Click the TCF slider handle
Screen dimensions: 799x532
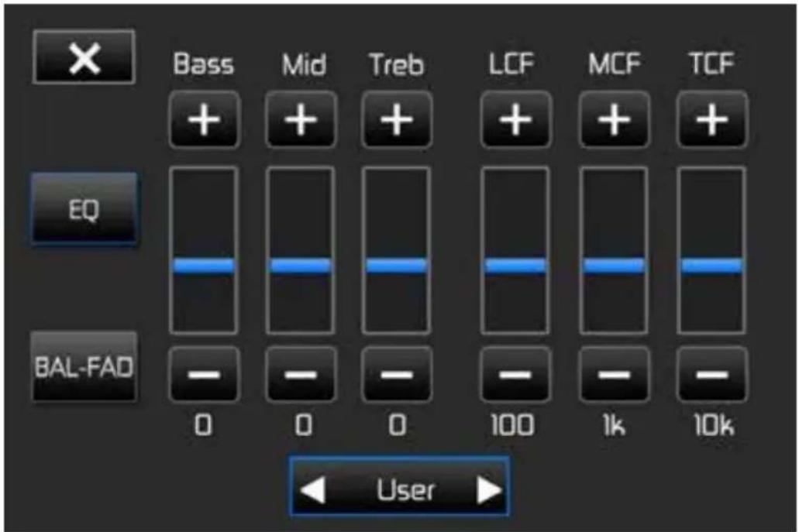click(712, 266)
